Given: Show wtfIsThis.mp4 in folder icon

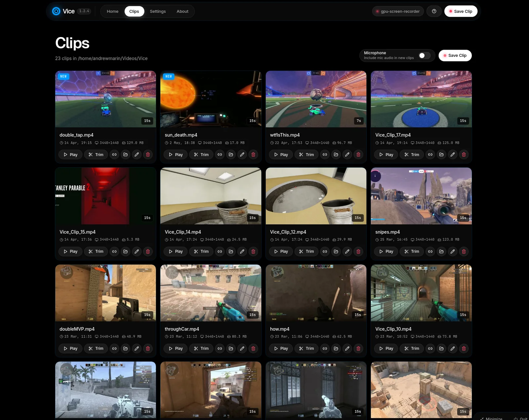Looking at the screenshot, I should click(x=336, y=154).
